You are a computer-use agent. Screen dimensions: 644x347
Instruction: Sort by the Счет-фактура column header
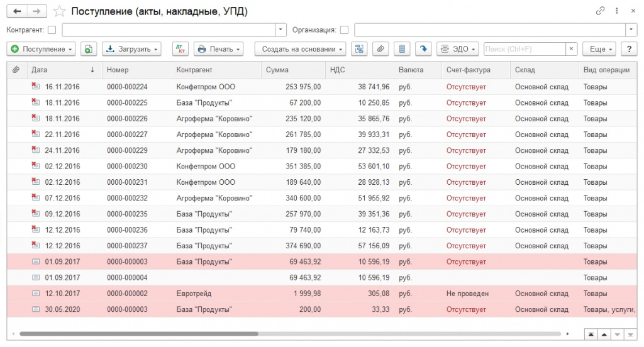coord(476,70)
